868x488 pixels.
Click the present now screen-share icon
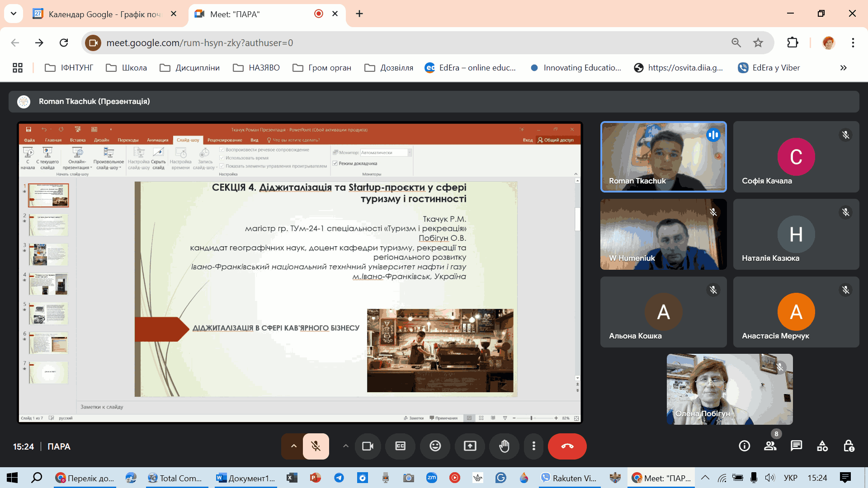[470, 446]
